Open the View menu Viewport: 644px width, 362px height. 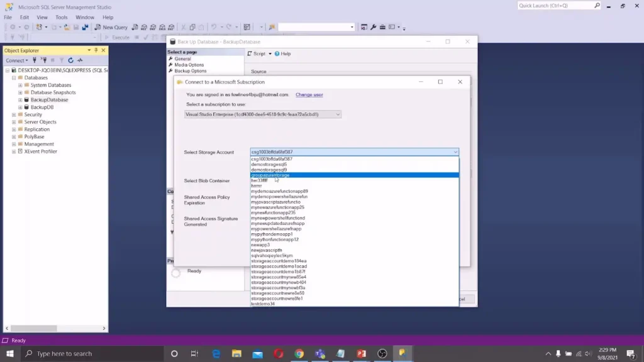pyautogui.click(x=42, y=17)
